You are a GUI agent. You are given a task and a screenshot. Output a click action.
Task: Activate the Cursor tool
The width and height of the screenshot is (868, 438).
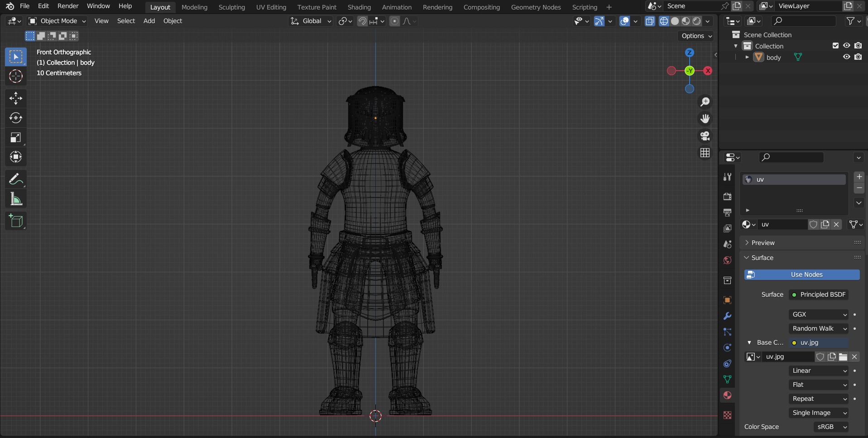16,76
